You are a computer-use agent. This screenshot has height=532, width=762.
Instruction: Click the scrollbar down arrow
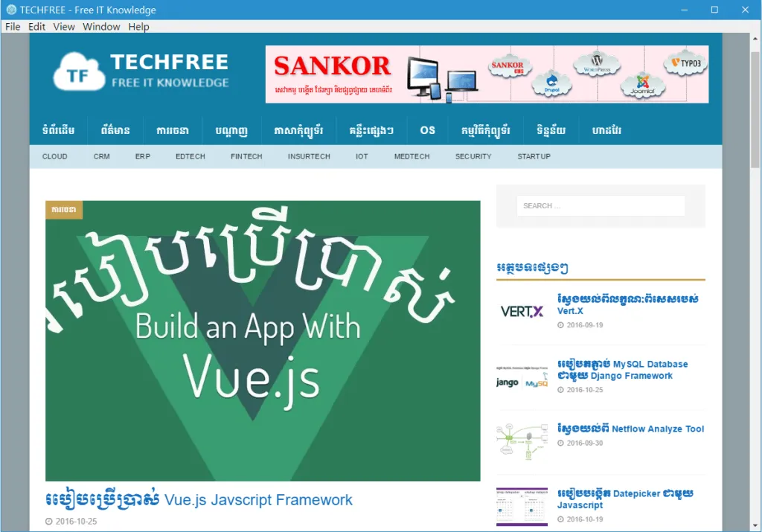pos(755,526)
